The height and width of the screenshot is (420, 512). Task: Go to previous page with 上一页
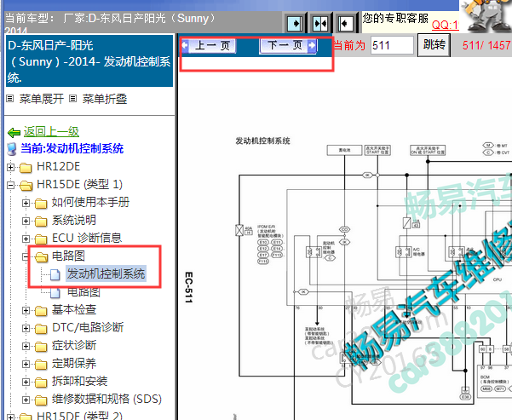209,45
